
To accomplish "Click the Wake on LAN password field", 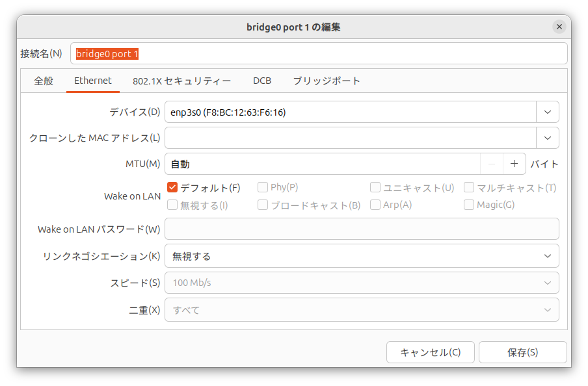I will pos(361,229).
